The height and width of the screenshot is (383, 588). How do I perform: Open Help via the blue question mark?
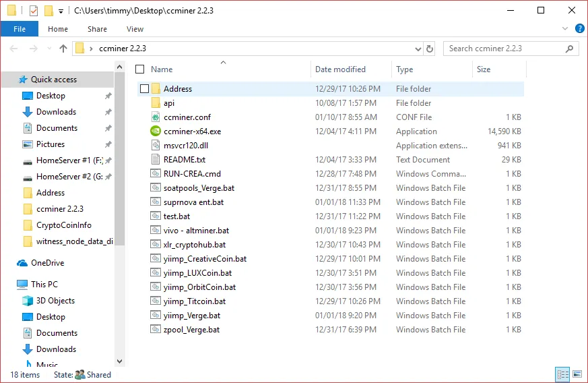click(x=579, y=28)
